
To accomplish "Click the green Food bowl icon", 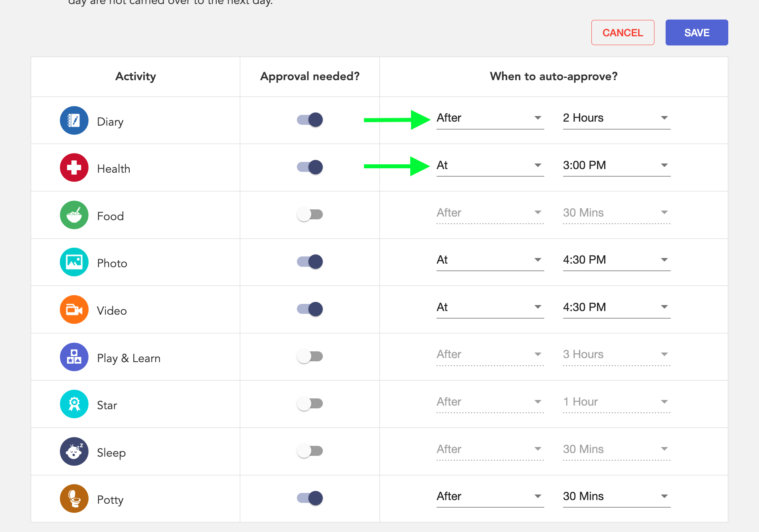I will [x=74, y=215].
